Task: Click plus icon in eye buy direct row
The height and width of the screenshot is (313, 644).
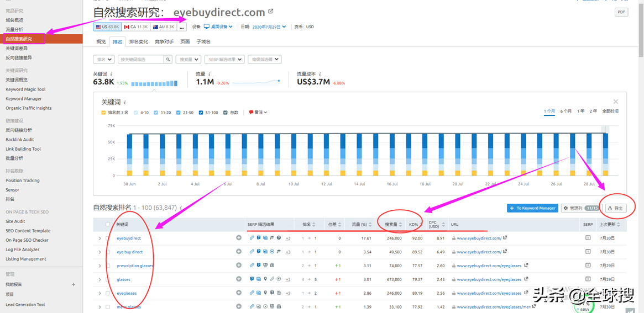Action: point(239,252)
